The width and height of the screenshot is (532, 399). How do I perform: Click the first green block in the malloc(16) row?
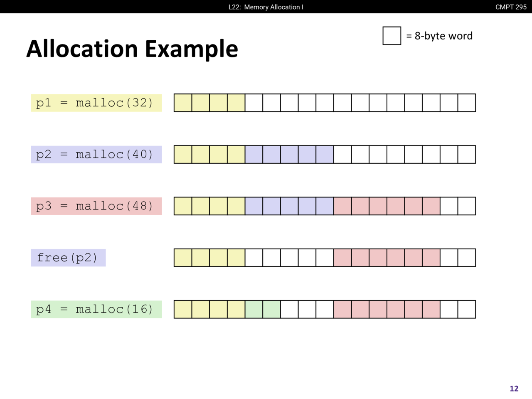pyautogui.click(x=254, y=309)
